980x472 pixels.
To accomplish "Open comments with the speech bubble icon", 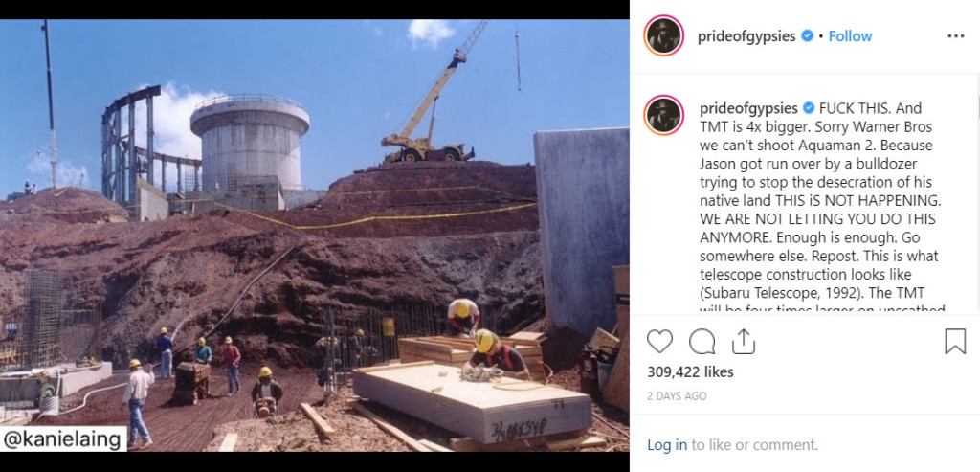I will (702, 342).
